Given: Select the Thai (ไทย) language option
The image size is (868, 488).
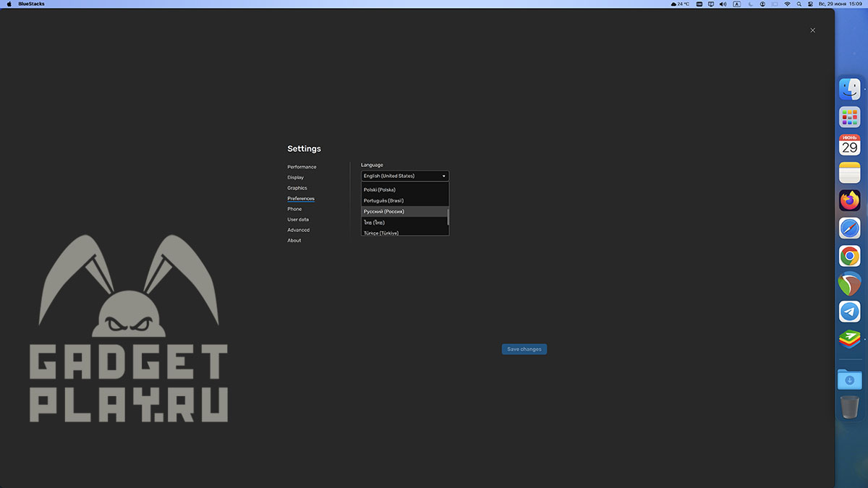Looking at the screenshot, I should point(404,222).
